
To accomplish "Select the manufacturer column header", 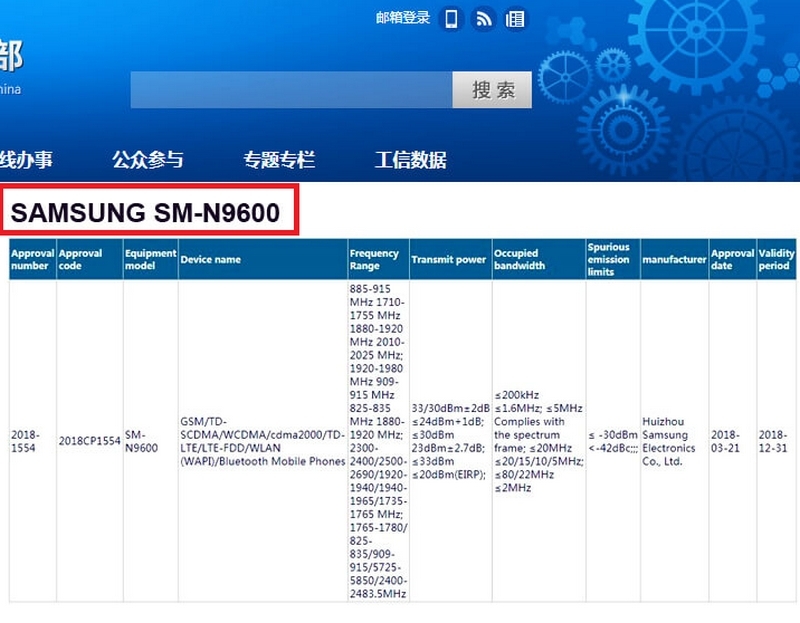I will (x=674, y=259).
